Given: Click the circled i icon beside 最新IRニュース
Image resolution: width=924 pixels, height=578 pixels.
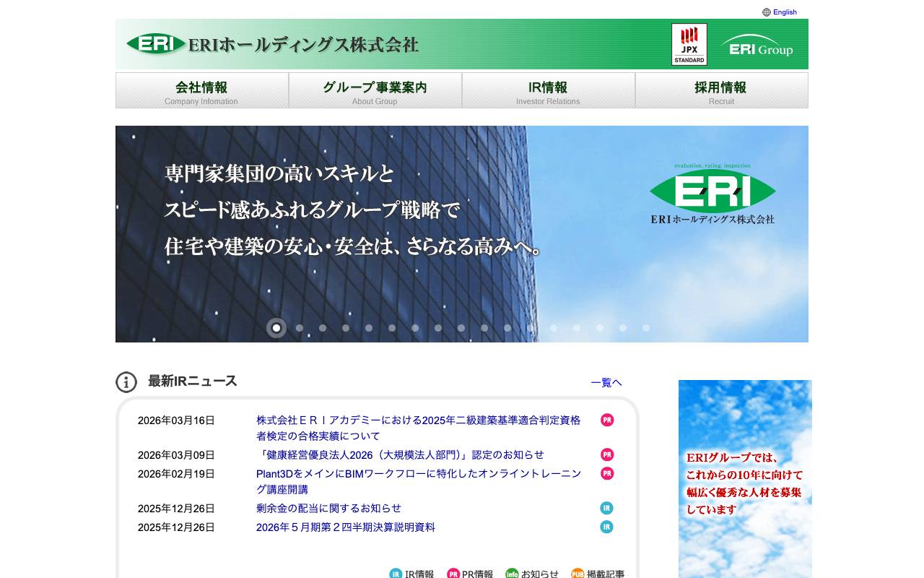Looking at the screenshot, I should pyautogui.click(x=127, y=381).
